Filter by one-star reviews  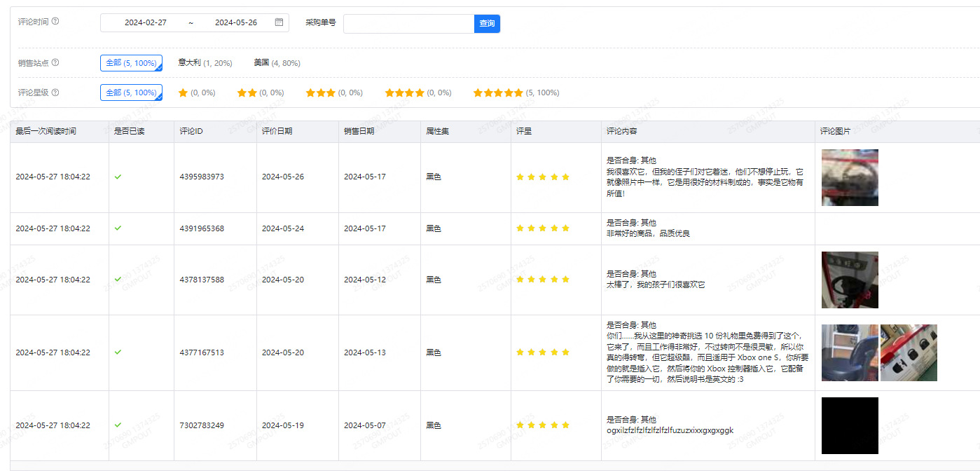(196, 92)
